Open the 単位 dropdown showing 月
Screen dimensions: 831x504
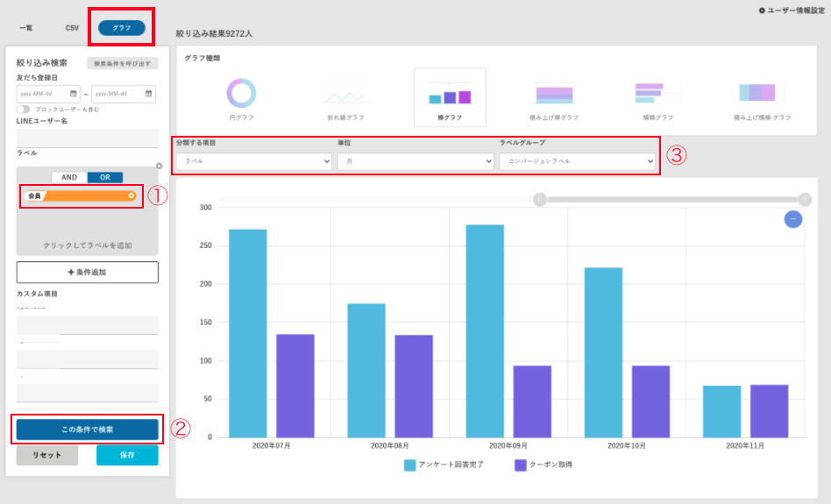415,161
